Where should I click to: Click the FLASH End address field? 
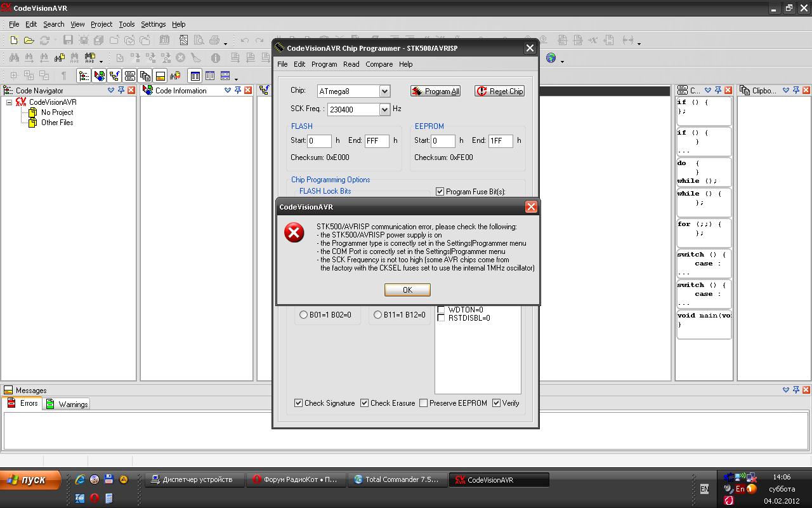376,141
